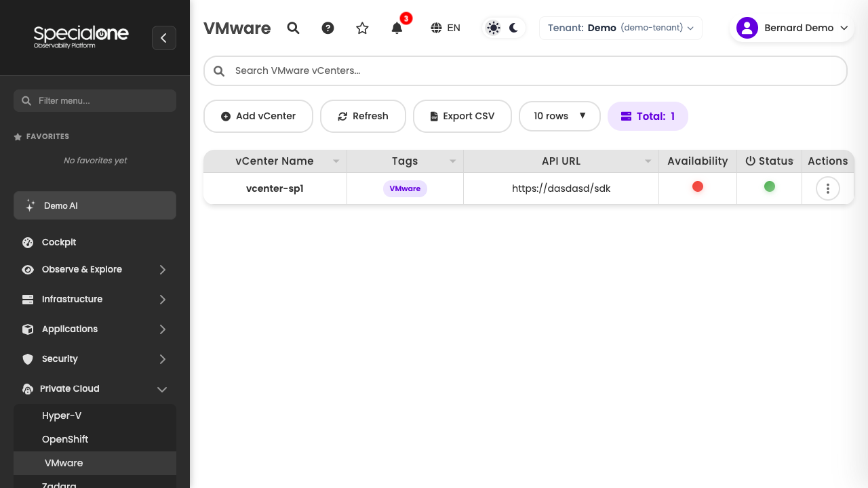
Task: Open vCenter Name column sort arrow
Action: (x=336, y=161)
